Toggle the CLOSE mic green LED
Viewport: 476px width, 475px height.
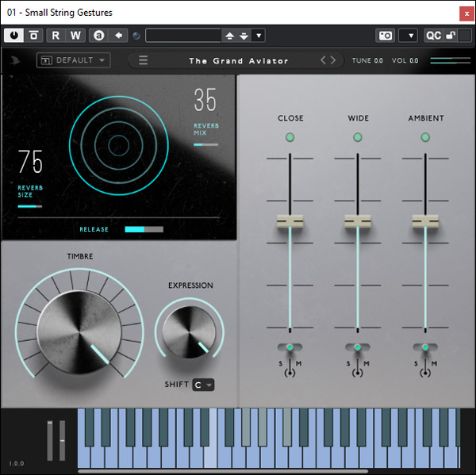point(290,137)
